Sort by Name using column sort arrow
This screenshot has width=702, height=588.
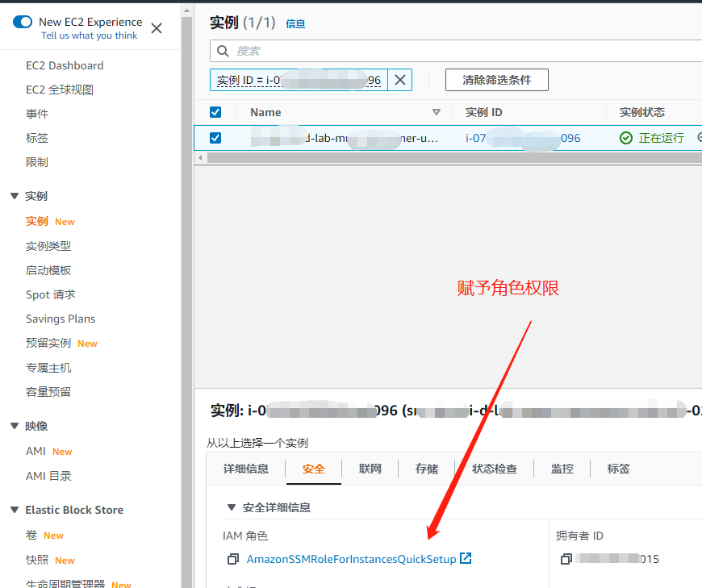coord(436,112)
